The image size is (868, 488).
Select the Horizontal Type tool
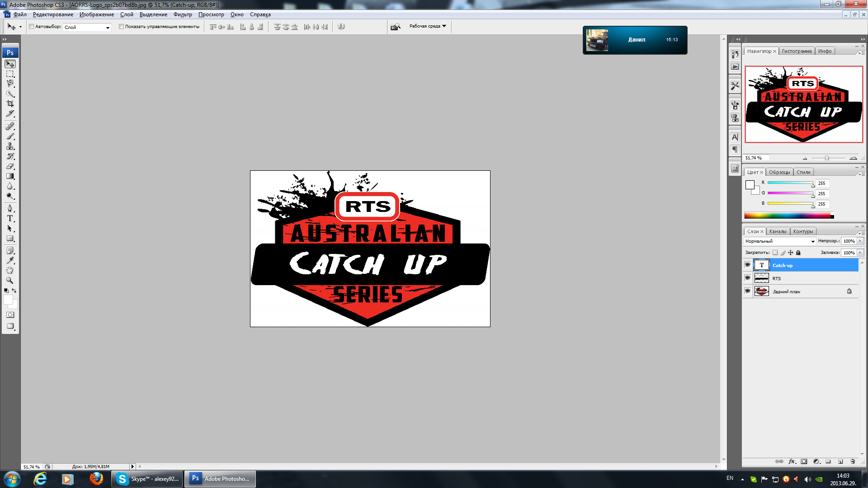[x=10, y=218]
